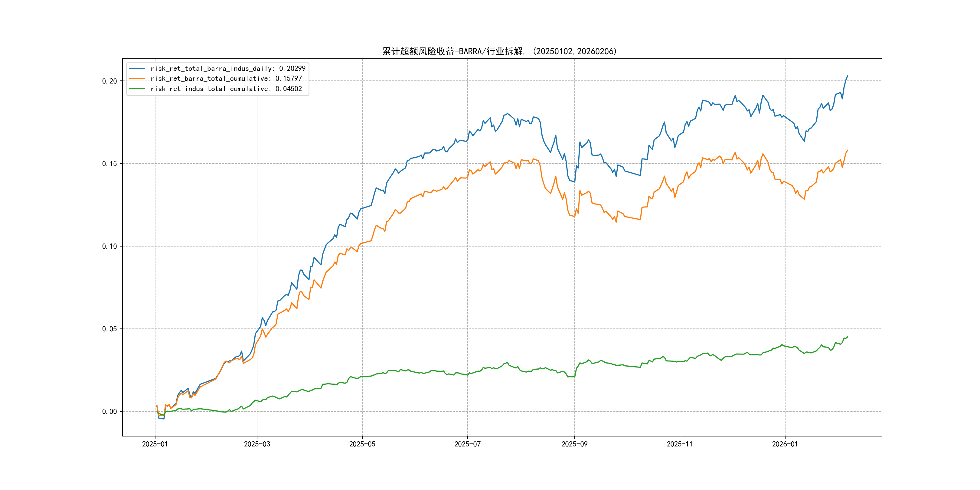The width and height of the screenshot is (980, 490).
Task: Click the 2025-07 x-axis tick label
Action: click(468, 444)
